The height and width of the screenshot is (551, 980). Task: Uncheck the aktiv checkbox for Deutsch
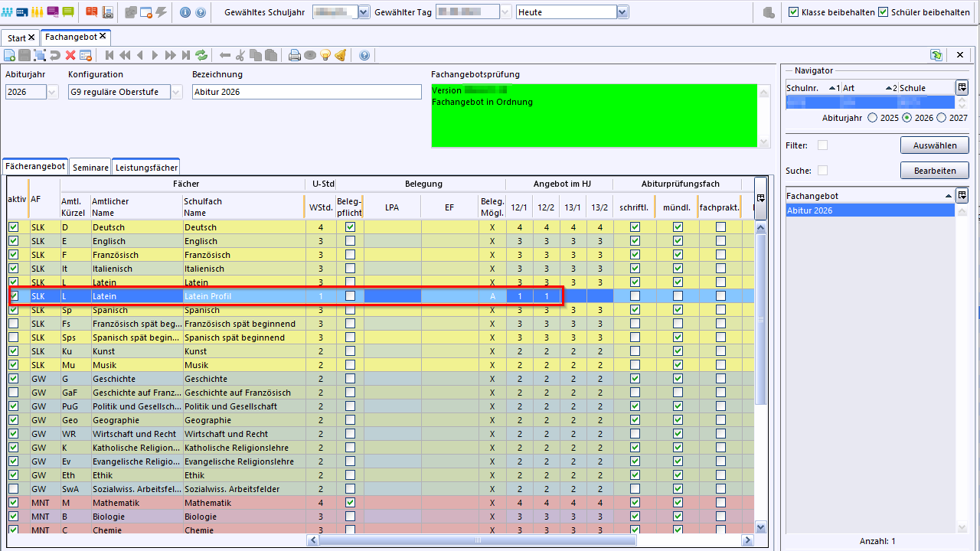(x=13, y=227)
